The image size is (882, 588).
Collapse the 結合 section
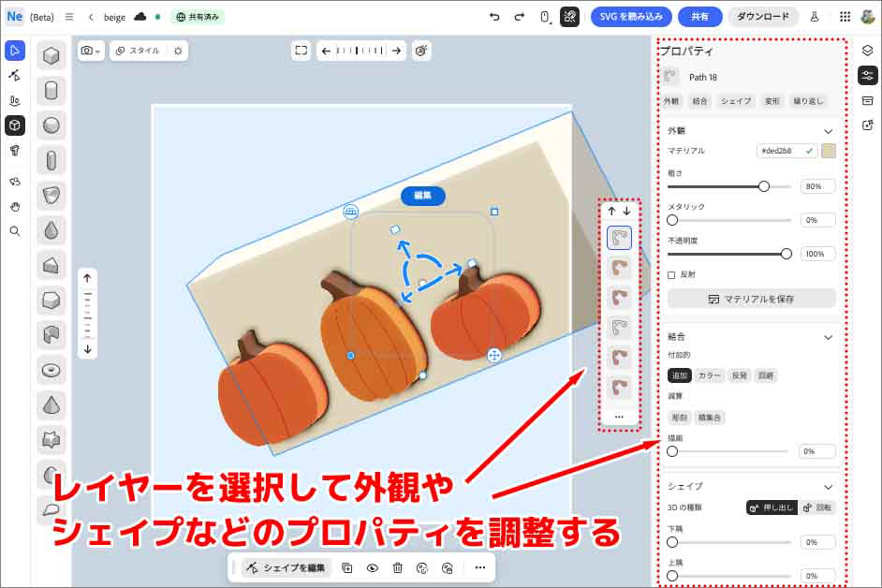click(x=829, y=337)
